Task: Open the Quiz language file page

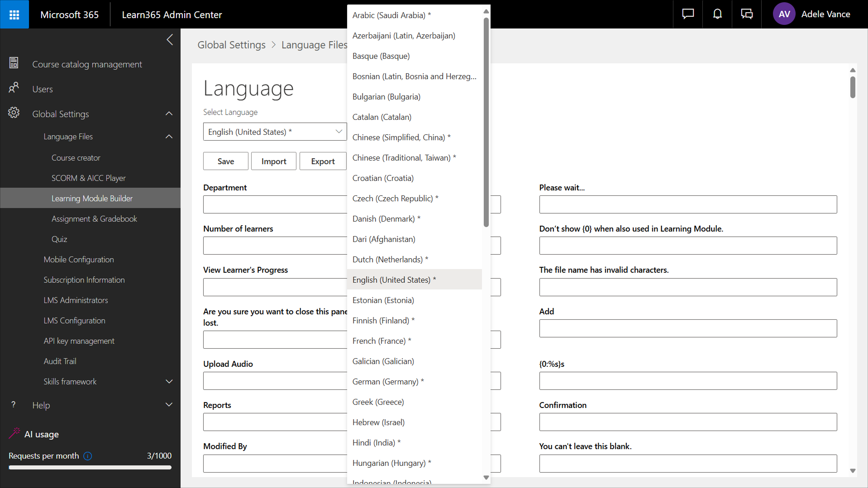Action: 59,239
